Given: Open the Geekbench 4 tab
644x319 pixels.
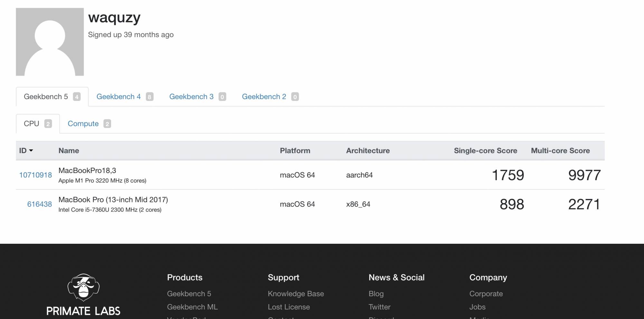Looking at the screenshot, I should tap(125, 97).
